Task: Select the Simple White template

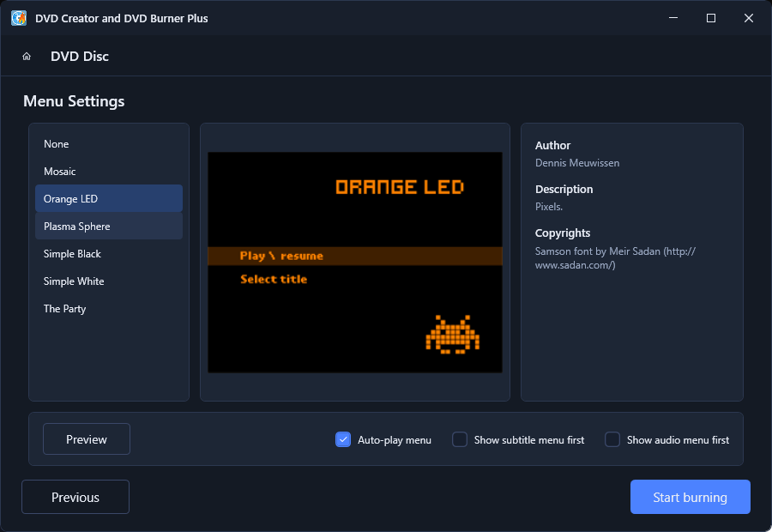Action: (109, 281)
